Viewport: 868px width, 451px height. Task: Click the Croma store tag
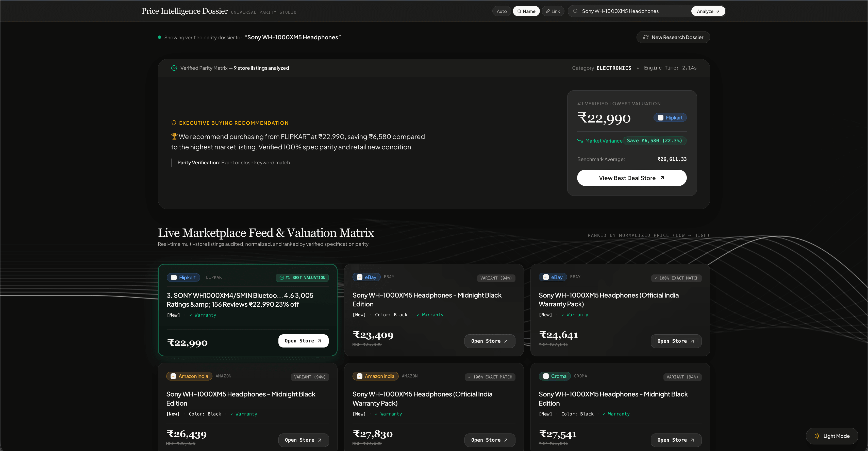[555, 376]
